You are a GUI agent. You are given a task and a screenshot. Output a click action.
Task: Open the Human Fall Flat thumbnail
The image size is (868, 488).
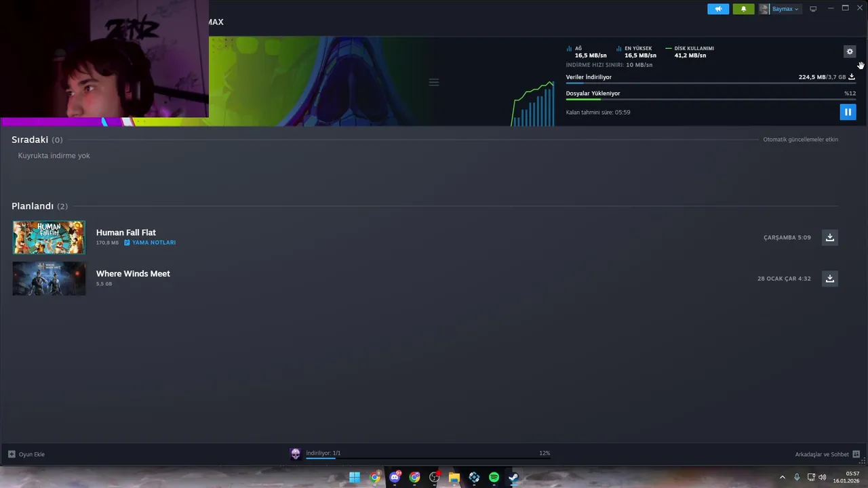pos(49,237)
